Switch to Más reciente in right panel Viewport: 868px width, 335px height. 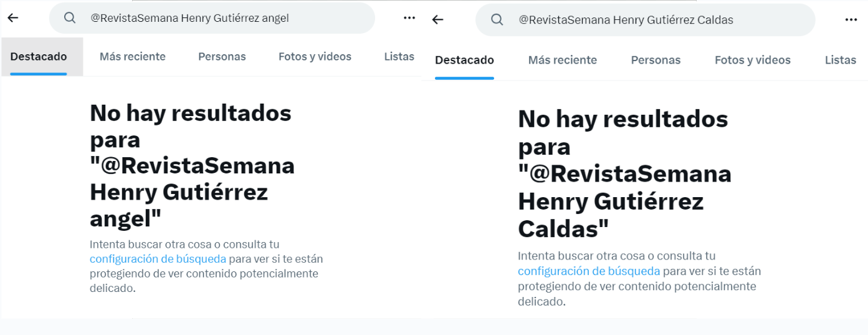pos(563,61)
